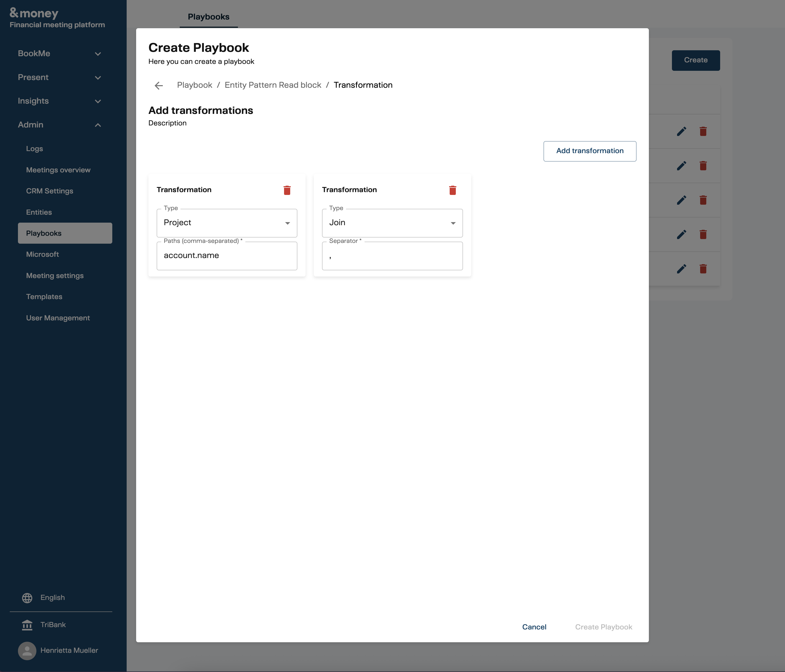Select Templates in the Admin menu
785x672 pixels.
coord(44,297)
